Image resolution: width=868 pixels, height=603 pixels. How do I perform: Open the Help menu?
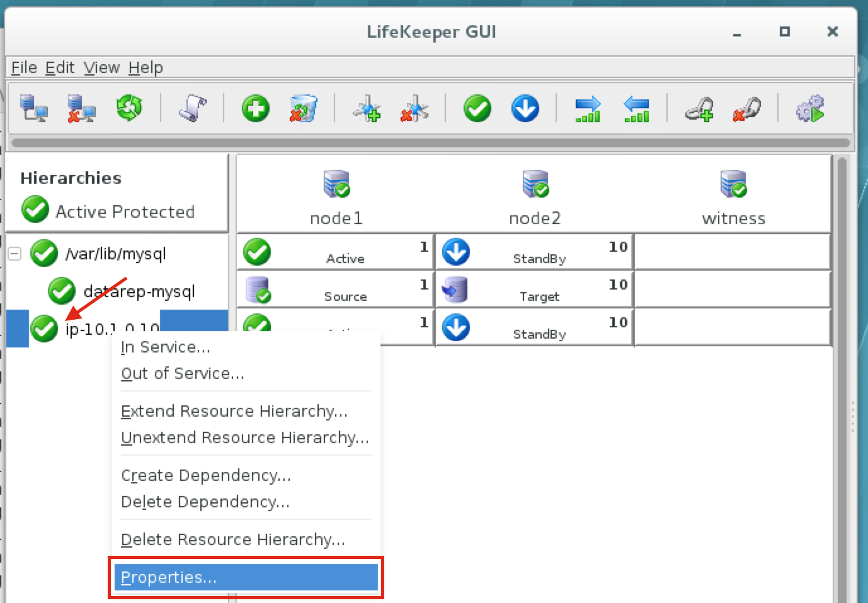(x=146, y=67)
